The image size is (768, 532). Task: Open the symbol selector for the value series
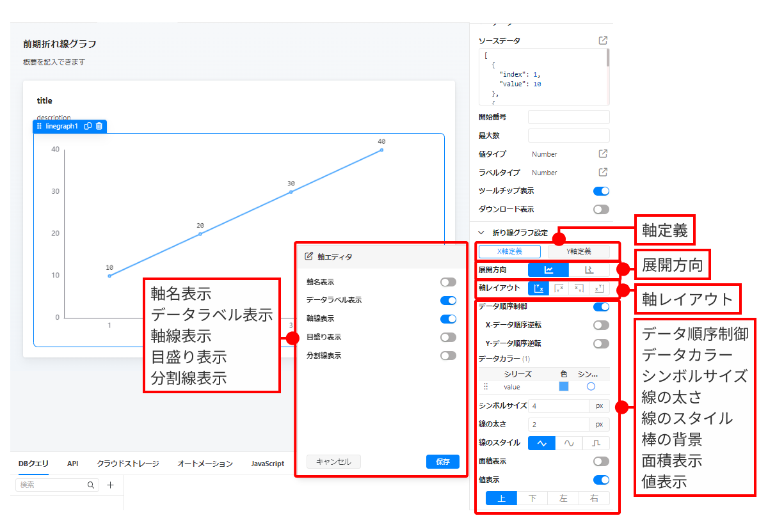click(x=591, y=387)
